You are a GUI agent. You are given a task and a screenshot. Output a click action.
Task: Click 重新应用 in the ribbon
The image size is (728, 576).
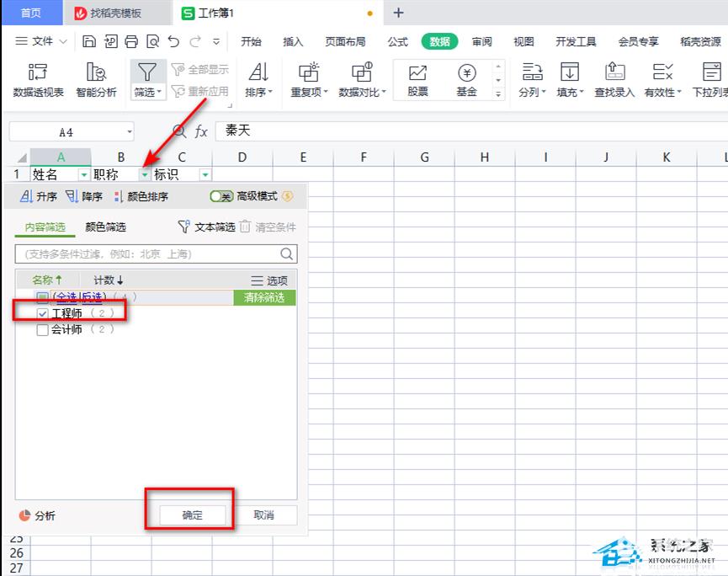200,91
